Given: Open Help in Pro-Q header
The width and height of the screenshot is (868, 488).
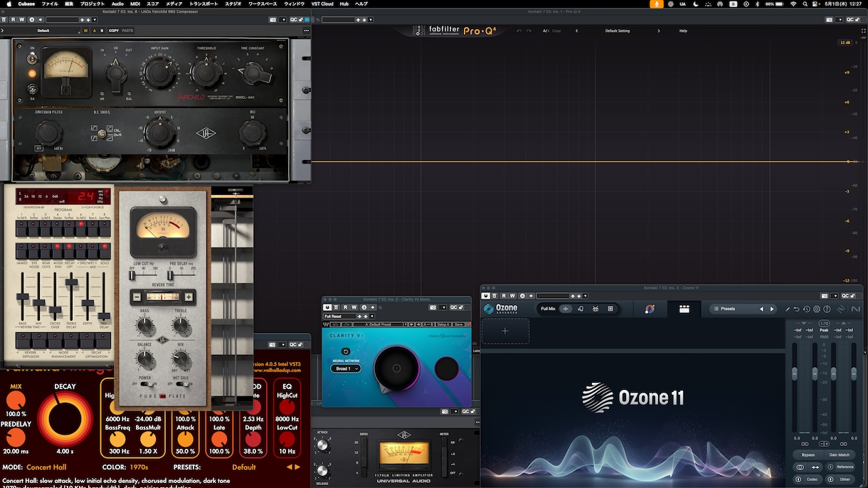Looking at the screenshot, I should [x=683, y=31].
